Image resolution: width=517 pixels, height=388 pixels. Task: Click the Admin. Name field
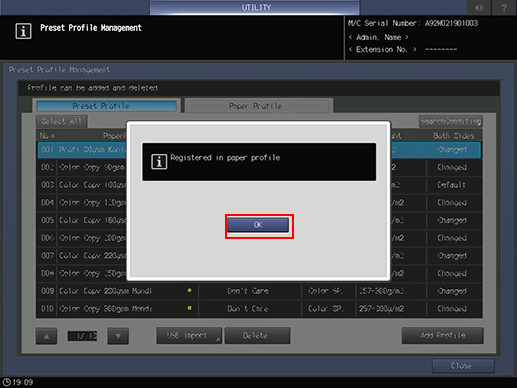pyautogui.click(x=379, y=37)
